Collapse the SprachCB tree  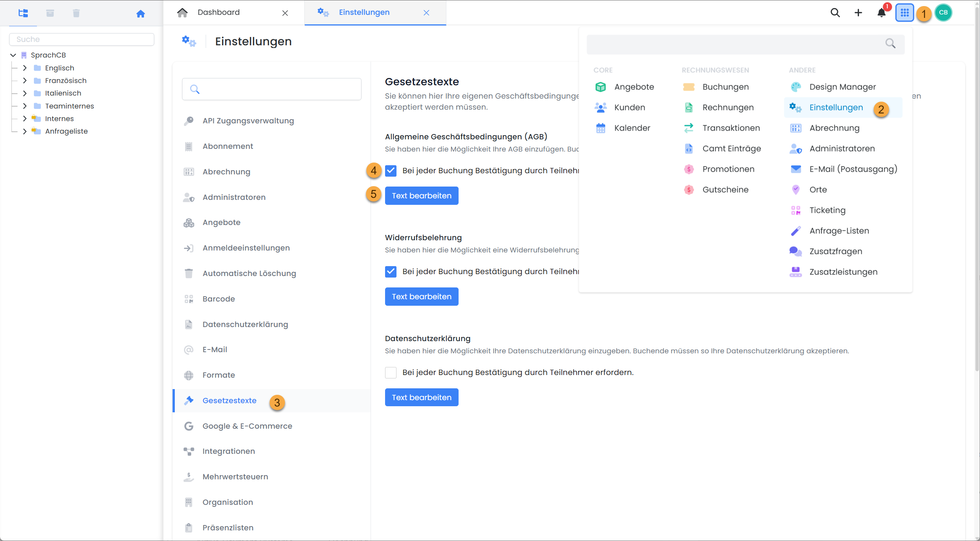coord(13,55)
